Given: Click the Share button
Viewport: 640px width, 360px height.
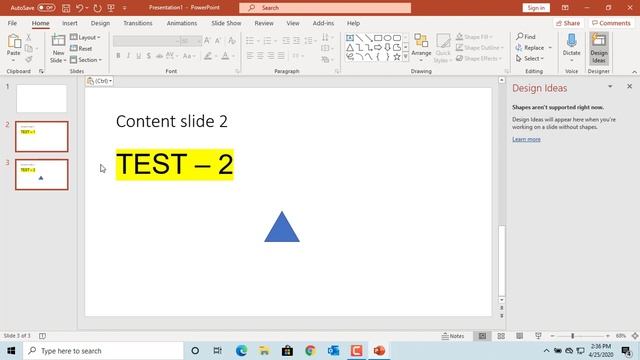Looking at the screenshot, I should click(x=568, y=23).
